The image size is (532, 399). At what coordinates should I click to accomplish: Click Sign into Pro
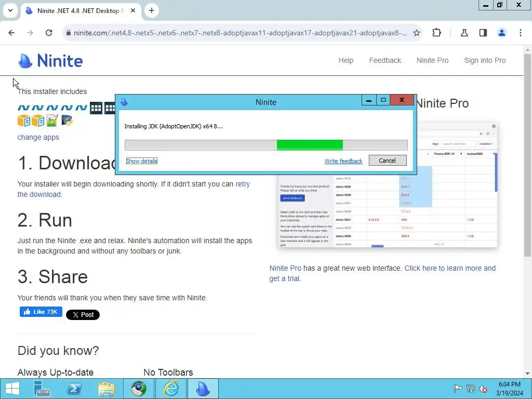tap(485, 60)
